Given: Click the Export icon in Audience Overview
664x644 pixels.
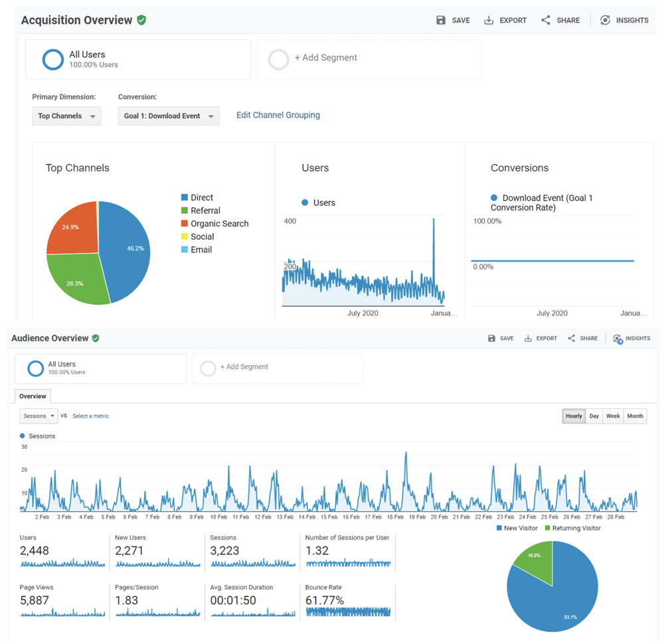Looking at the screenshot, I should coord(528,339).
